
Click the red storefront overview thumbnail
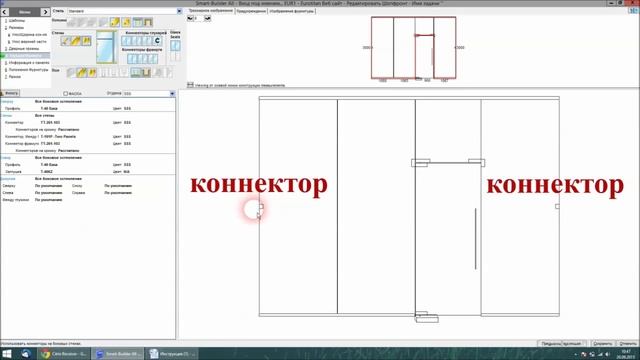[413, 48]
